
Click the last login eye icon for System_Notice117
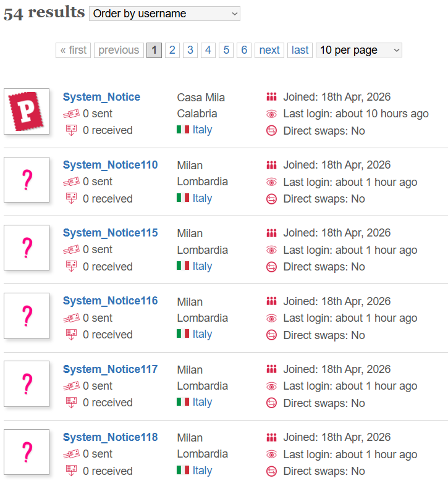[271, 386]
